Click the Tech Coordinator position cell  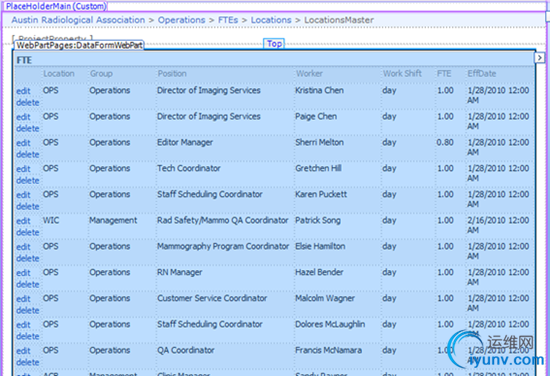click(x=189, y=168)
